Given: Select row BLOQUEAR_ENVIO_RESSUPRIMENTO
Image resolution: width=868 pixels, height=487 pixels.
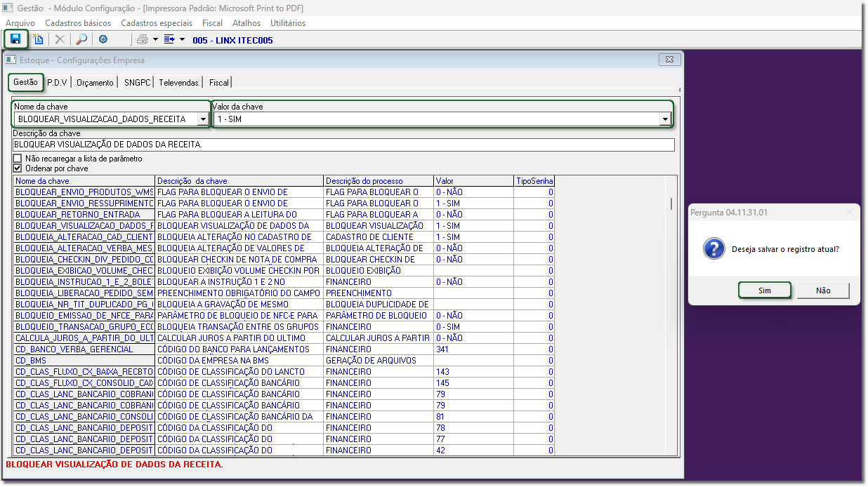Looking at the screenshot, I should tap(284, 203).
